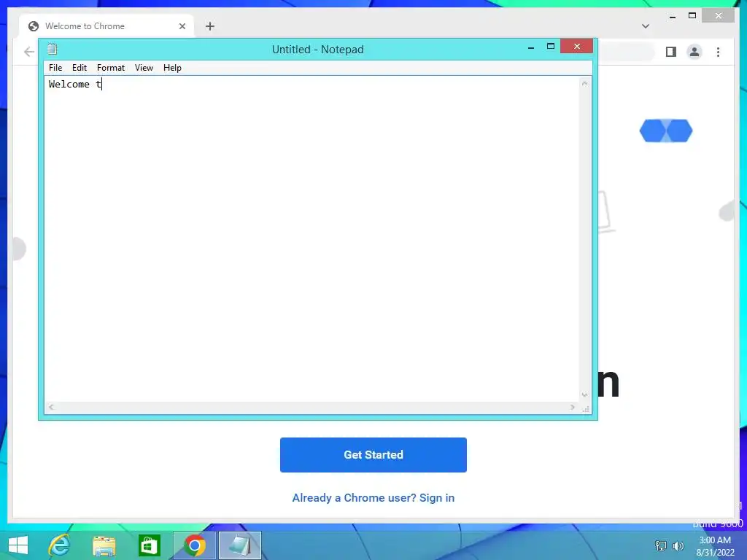
Task: Minimize the Chrome window
Action: click(672, 16)
